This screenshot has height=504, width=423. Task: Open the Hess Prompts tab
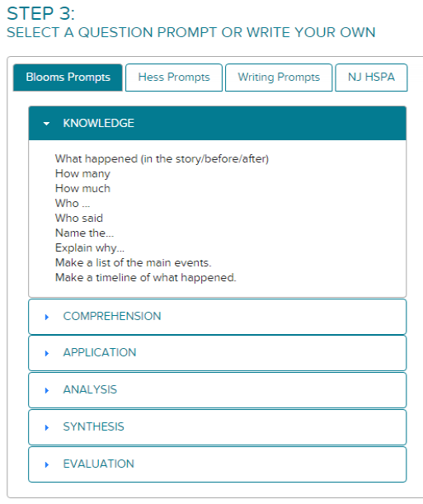click(174, 78)
